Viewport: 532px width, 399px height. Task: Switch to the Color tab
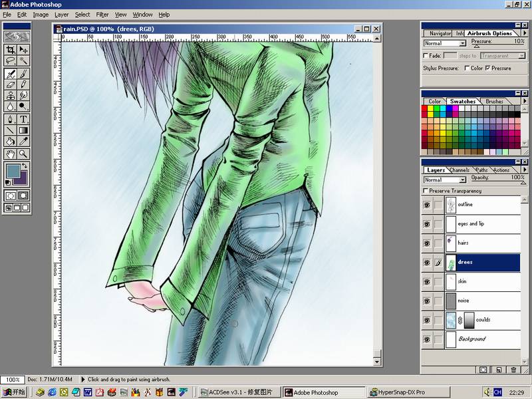pyautogui.click(x=434, y=102)
